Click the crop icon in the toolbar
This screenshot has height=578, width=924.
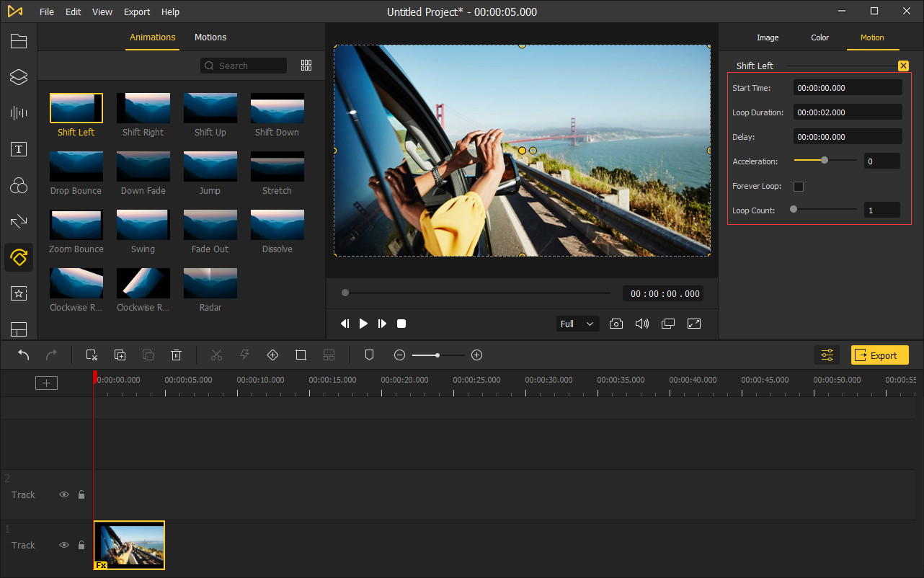point(301,355)
